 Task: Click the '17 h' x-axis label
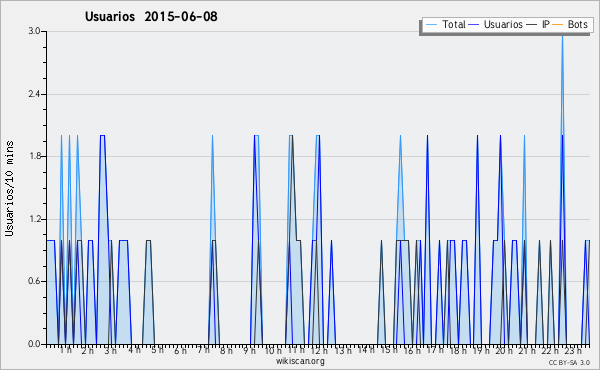(x=435, y=350)
